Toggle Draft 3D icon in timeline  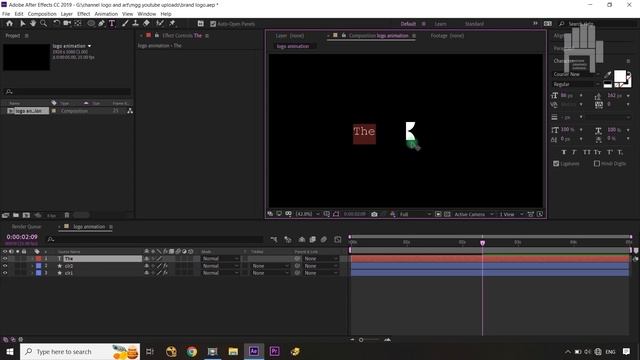288,240
